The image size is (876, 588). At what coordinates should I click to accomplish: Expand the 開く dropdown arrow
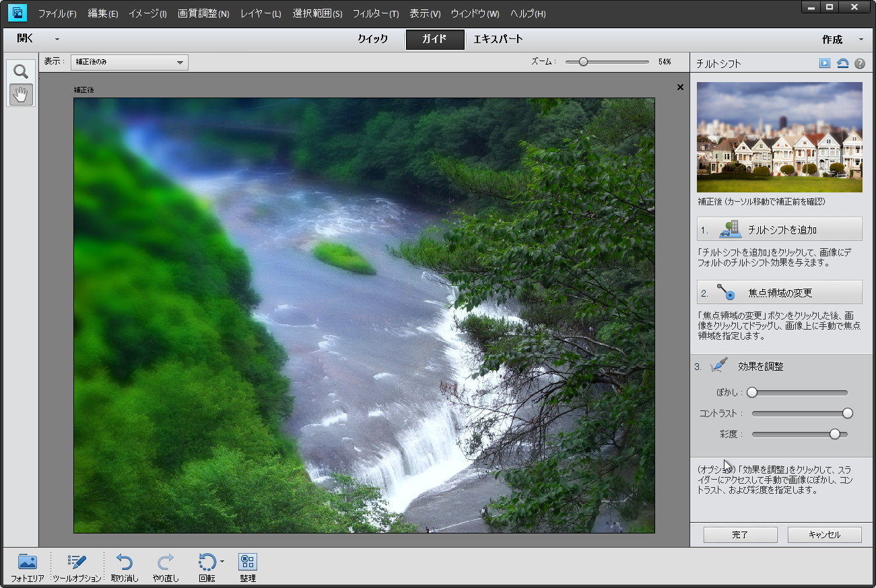tap(57, 39)
